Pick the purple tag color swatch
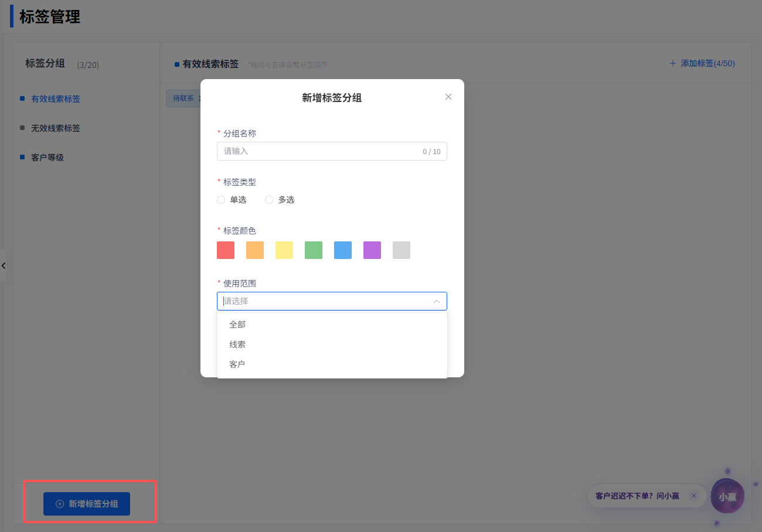The image size is (762, 532). click(372, 250)
